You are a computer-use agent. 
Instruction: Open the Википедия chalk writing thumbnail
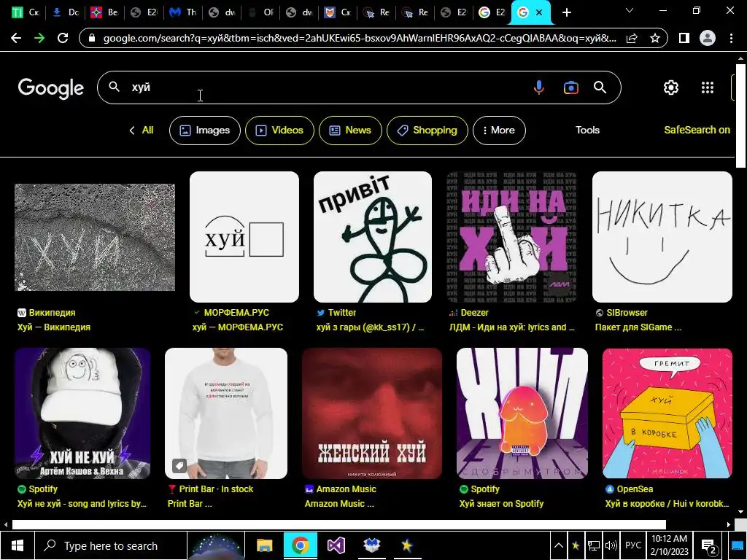click(x=95, y=237)
